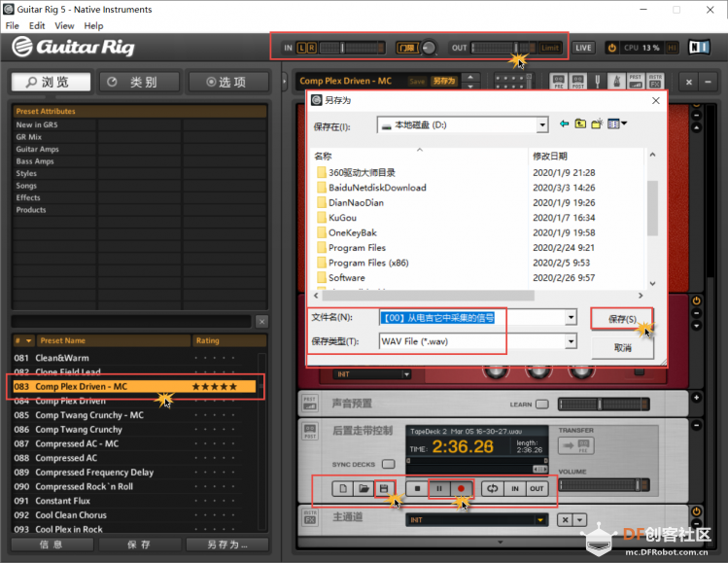
Task: Switch to the 选项 options tab
Action: click(228, 83)
